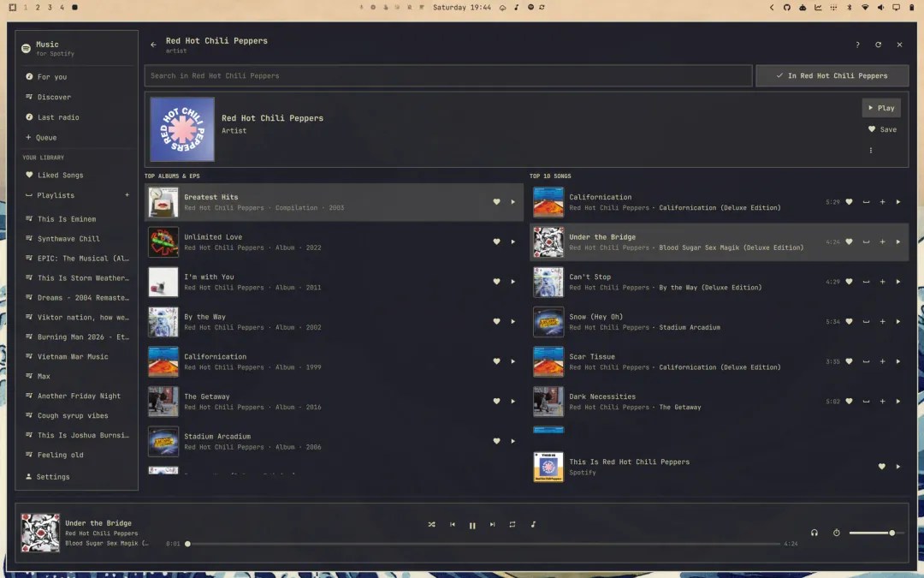Open the headphones device selector
The width and height of the screenshot is (924, 578).
point(814,533)
